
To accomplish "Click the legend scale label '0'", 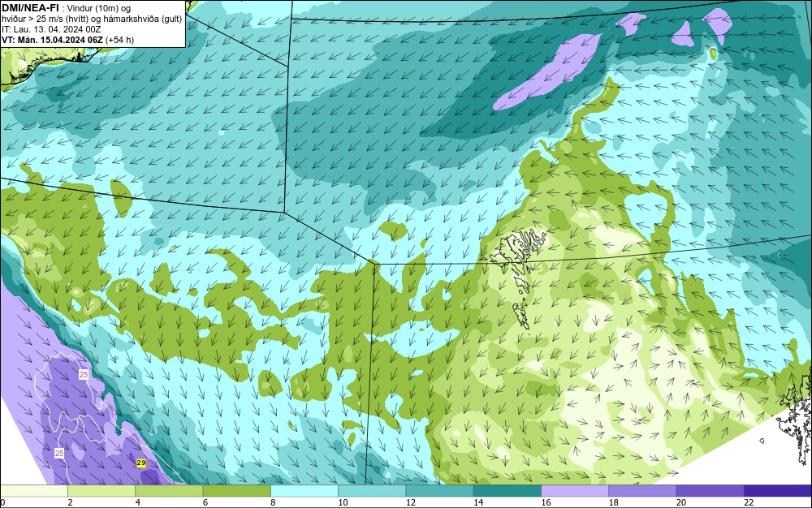I will (2, 502).
